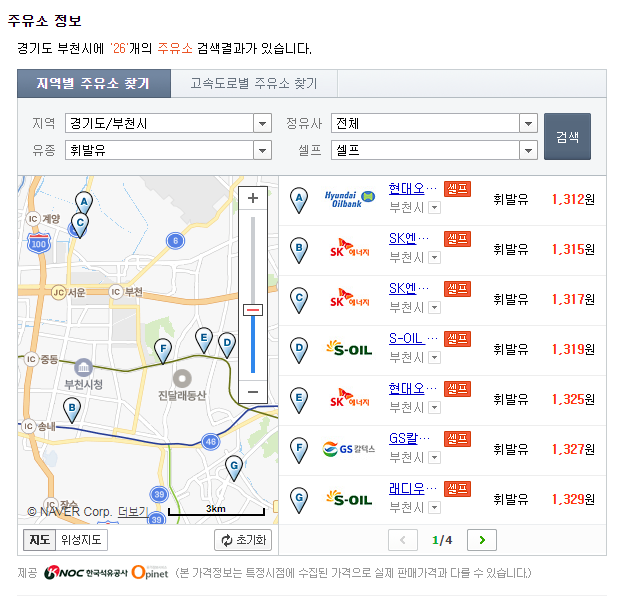Click map zoom slider handle
This screenshot has height=600, width=624.
coord(253,310)
